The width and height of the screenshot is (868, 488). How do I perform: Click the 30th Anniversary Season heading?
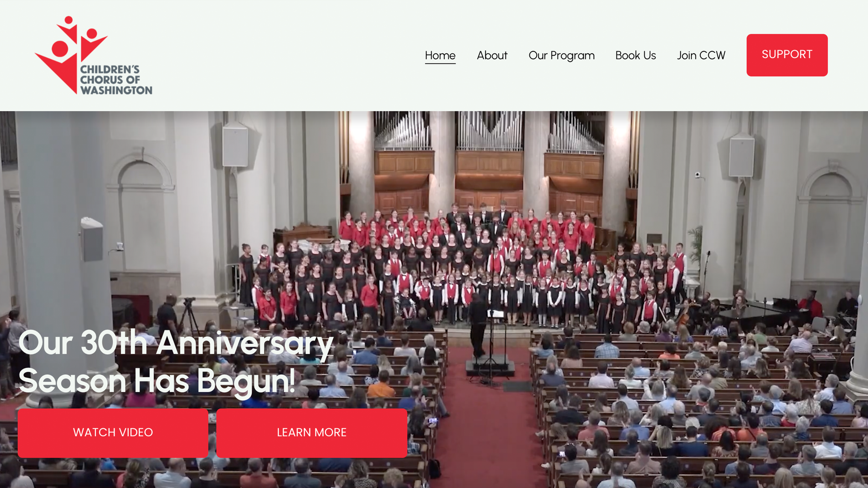tap(175, 362)
